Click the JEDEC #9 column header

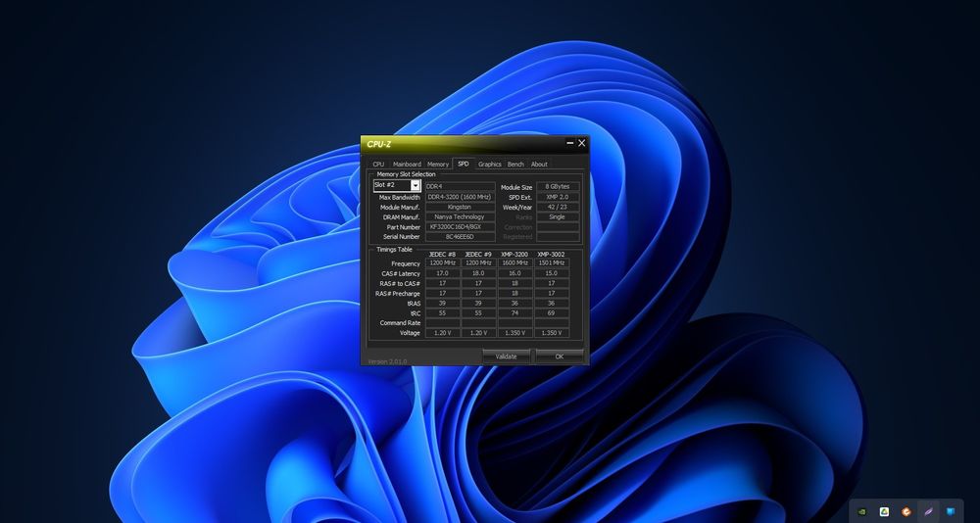pyautogui.click(x=478, y=255)
